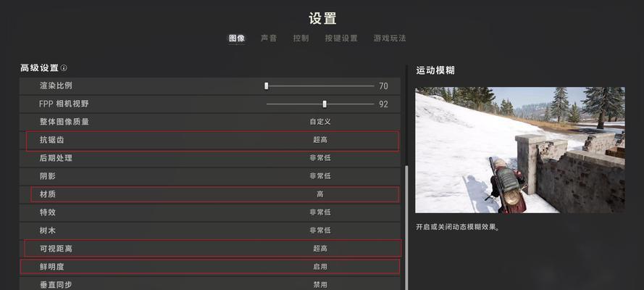Viewport: 644px width, 290px height.
Task: Open the info icon beside 高级设置
Action: coord(64,67)
